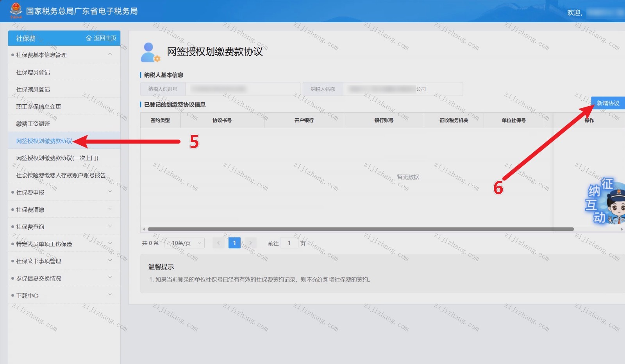This screenshot has width=625, height=364.
Task: Select page 1 in pagination
Action: pos(234,243)
